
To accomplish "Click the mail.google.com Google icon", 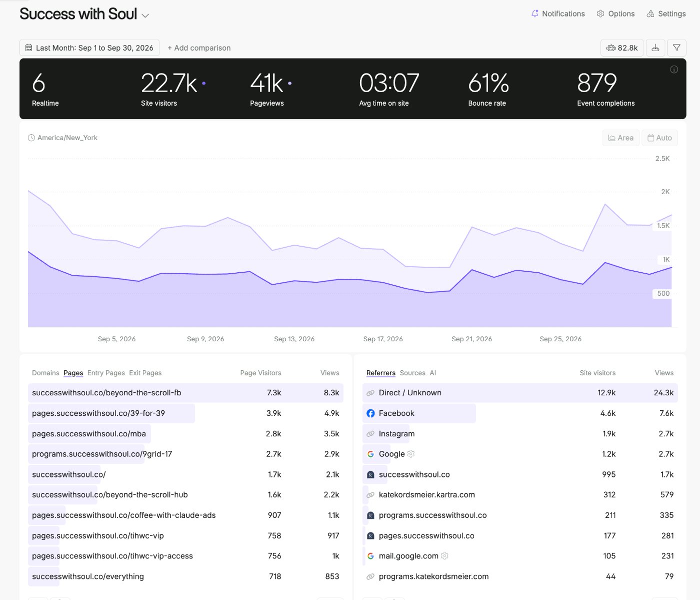I will click(370, 556).
